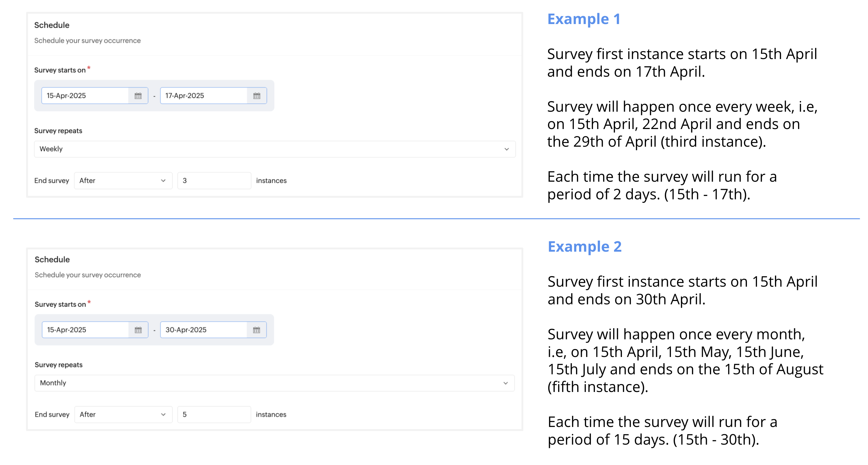868x465 pixels.
Task: Click 'Survey starts on' label in second panel
Action: pyautogui.click(x=60, y=305)
